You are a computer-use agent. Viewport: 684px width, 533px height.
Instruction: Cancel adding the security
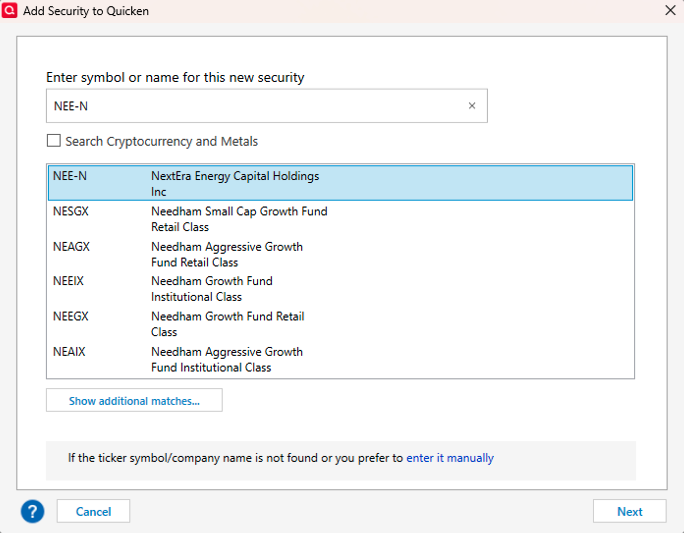[93, 511]
